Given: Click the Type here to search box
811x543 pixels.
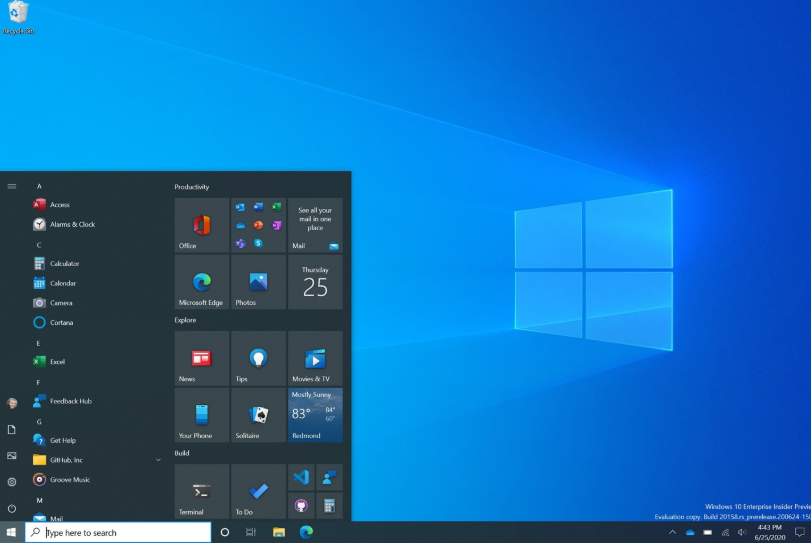Looking at the screenshot, I should pos(118,532).
